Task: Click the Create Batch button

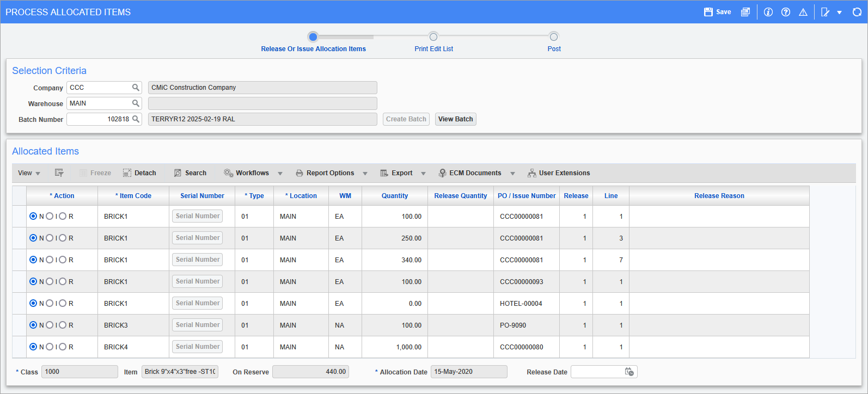Action: coord(406,119)
